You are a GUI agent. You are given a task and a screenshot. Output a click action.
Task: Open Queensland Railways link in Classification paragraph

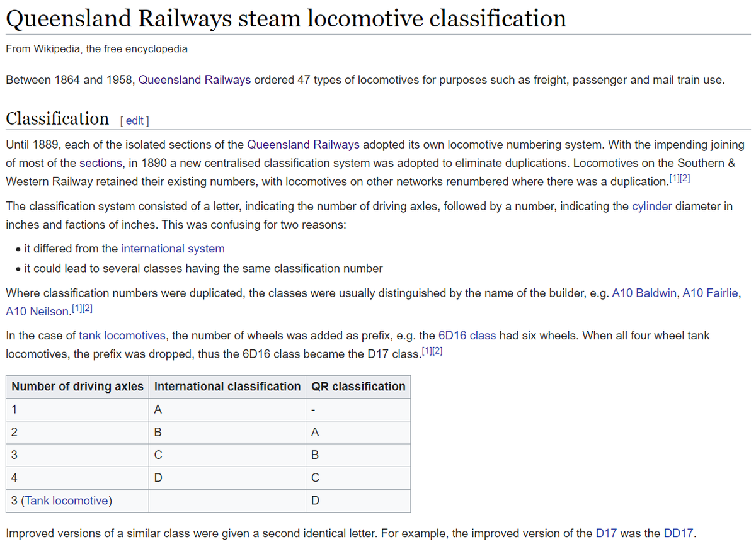point(304,144)
